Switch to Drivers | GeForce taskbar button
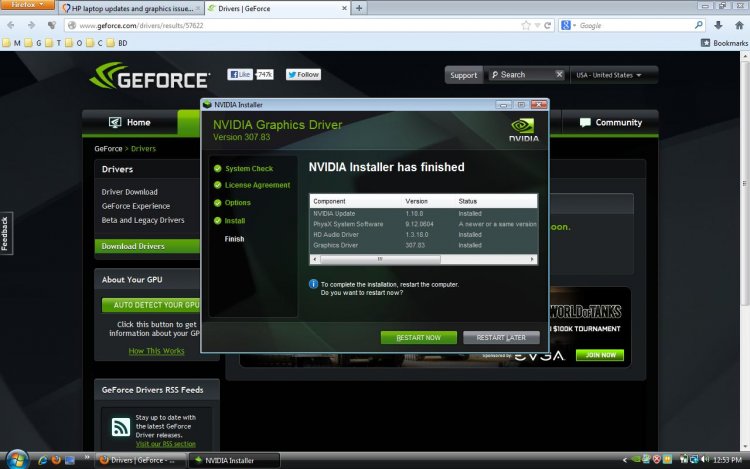This screenshot has width=750, height=469. click(140, 460)
